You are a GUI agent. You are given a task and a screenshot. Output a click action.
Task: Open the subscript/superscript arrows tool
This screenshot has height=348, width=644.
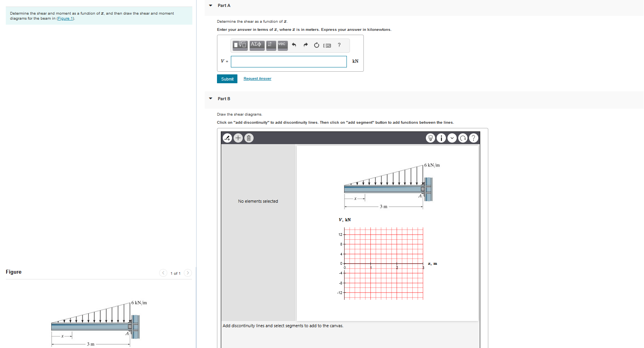point(271,45)
